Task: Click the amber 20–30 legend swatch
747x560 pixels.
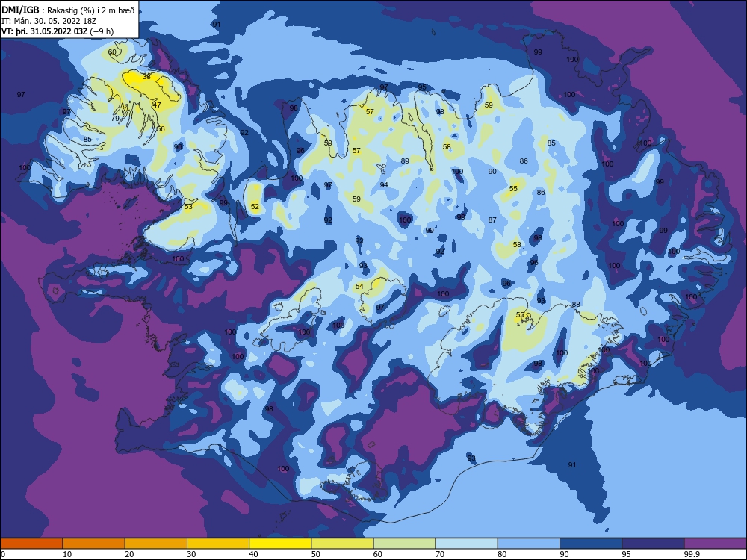Action: [156, 544]
